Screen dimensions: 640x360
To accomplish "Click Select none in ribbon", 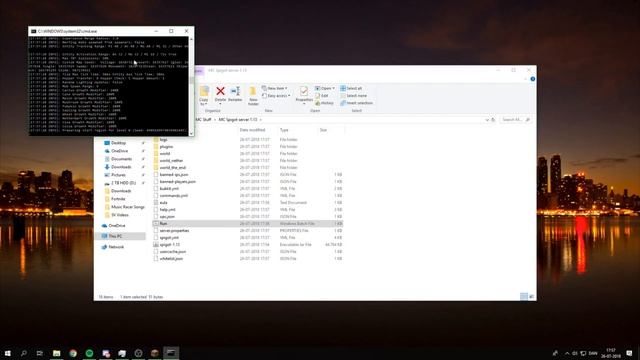I will [353, 96].
